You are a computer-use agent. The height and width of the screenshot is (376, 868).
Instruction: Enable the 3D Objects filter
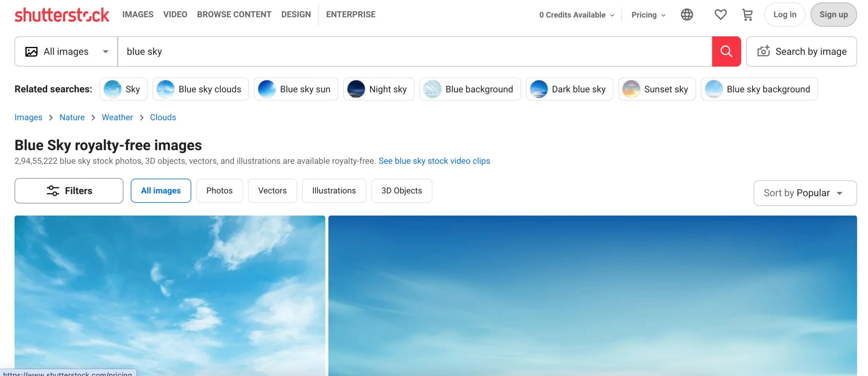tap(401, 191)
